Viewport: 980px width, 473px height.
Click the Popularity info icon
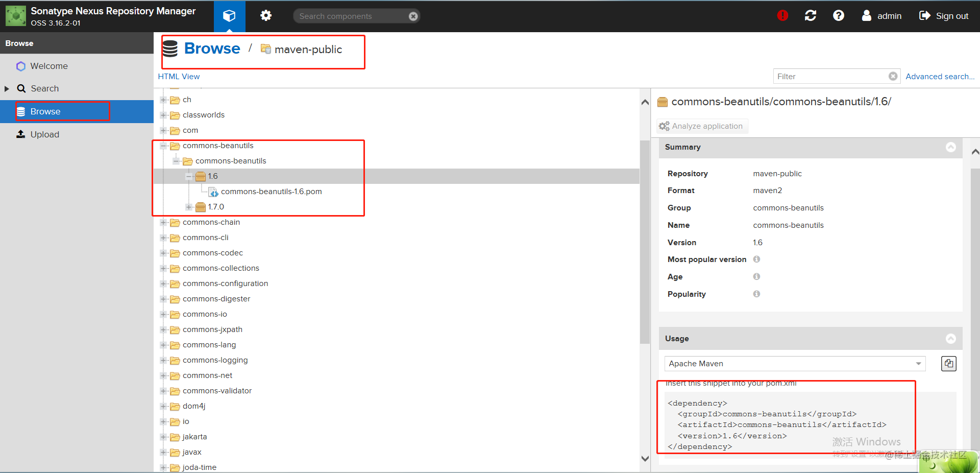coord(756,294)
